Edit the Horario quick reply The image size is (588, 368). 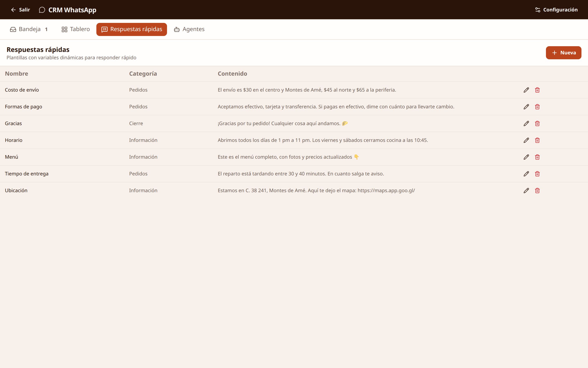point(526,140)
